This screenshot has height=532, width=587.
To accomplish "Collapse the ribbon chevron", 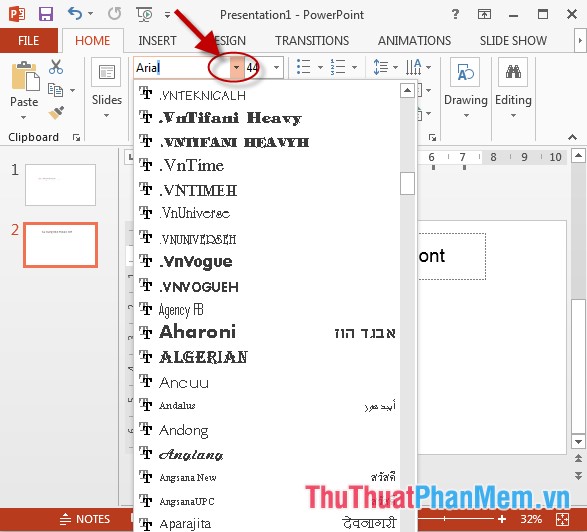I will tap(572, 137).
